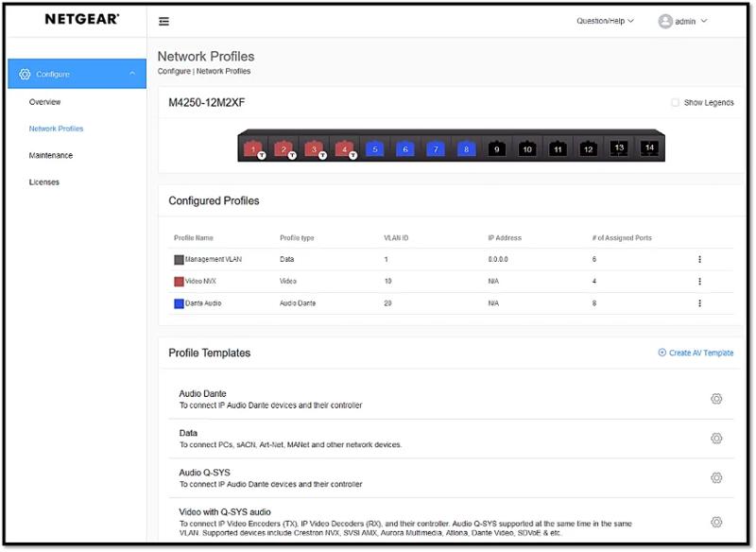Viewport: 756px width, 552px height.
Task: Click the admin user avatar icon
Action: click(x=665, y=21)
